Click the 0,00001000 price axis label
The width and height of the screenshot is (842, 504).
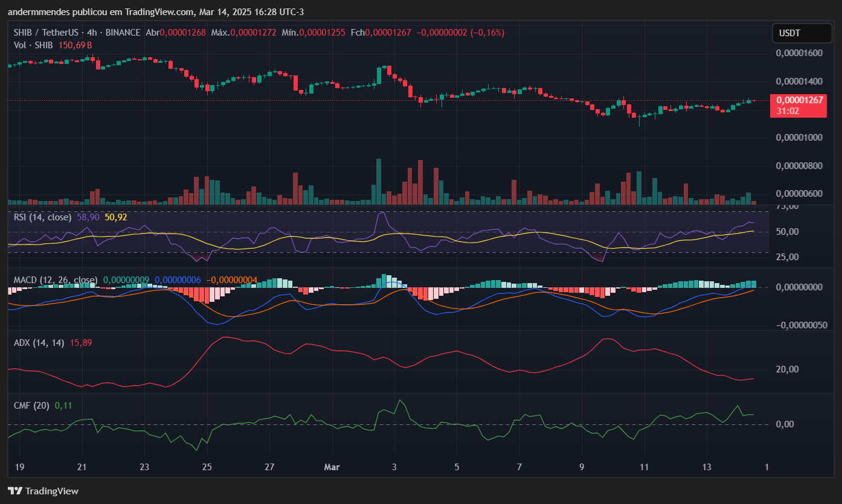point(800,138)
